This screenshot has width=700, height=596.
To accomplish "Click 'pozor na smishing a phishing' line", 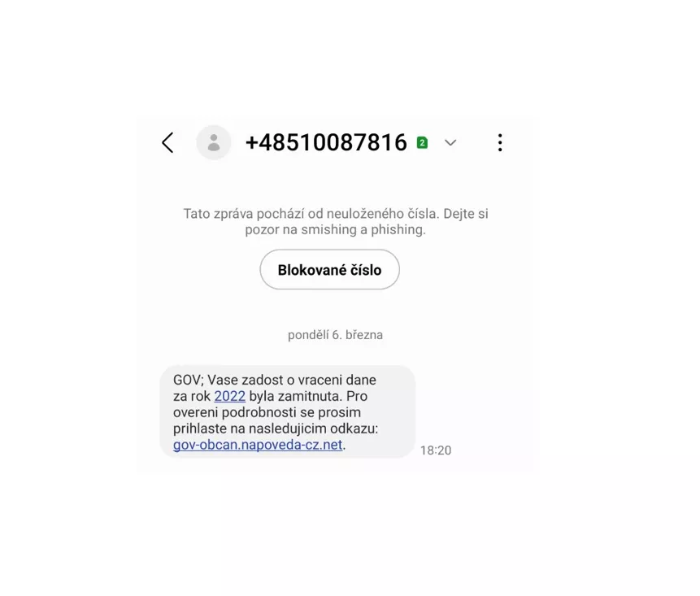I will 335,229.
